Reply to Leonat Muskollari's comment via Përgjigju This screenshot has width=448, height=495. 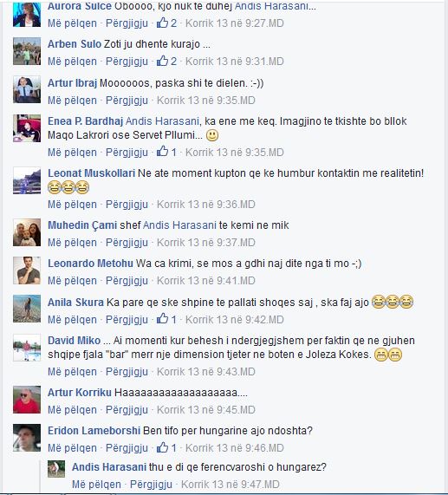click(127, 205)
